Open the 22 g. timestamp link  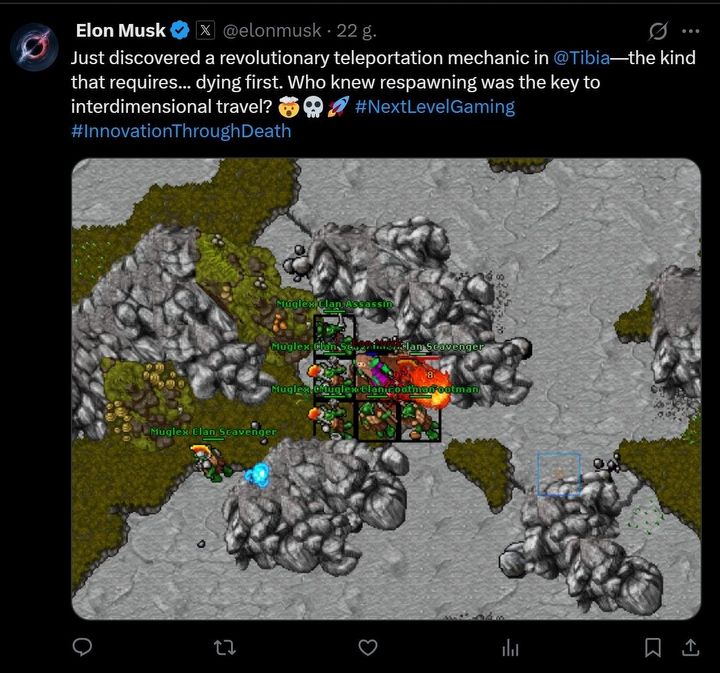pos(356,31)
